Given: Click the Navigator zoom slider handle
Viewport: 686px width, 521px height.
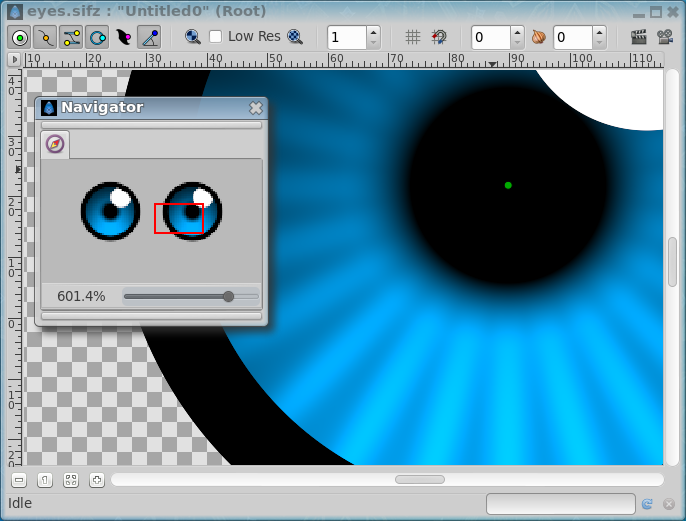Looking at the screenshot, I should tap(228, 297).
